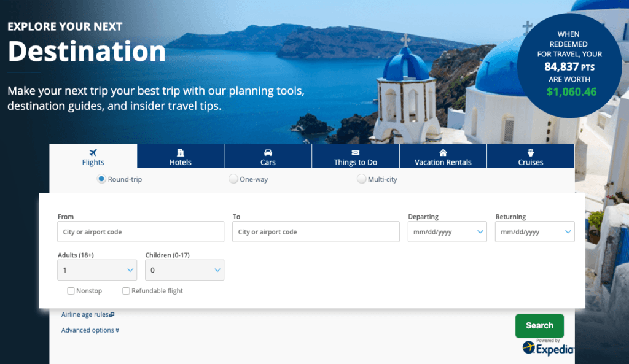Viewport: 629px width, 364px height.
Task: Select the One-way radio button
Action: pyautogui.click(x=233, y=179)
